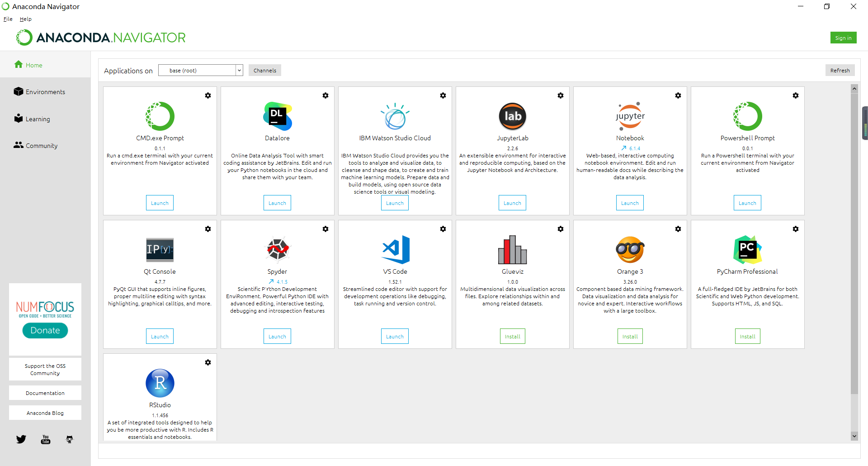
Task: Click Spyder update version 4.1.5
Action: (278, 281)
